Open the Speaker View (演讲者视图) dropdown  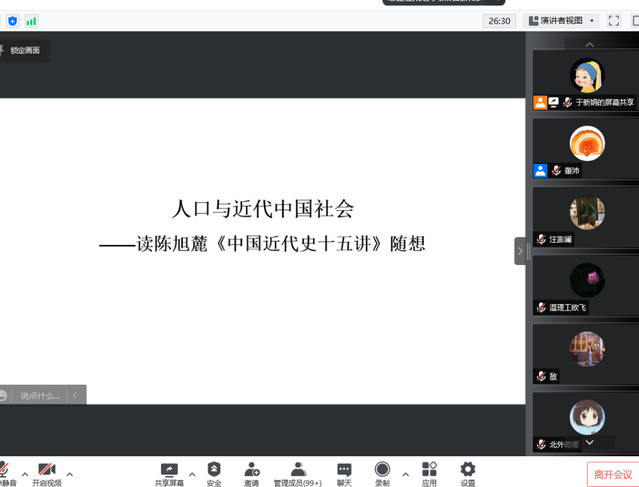pyautogui.click(x=562, y=21)
